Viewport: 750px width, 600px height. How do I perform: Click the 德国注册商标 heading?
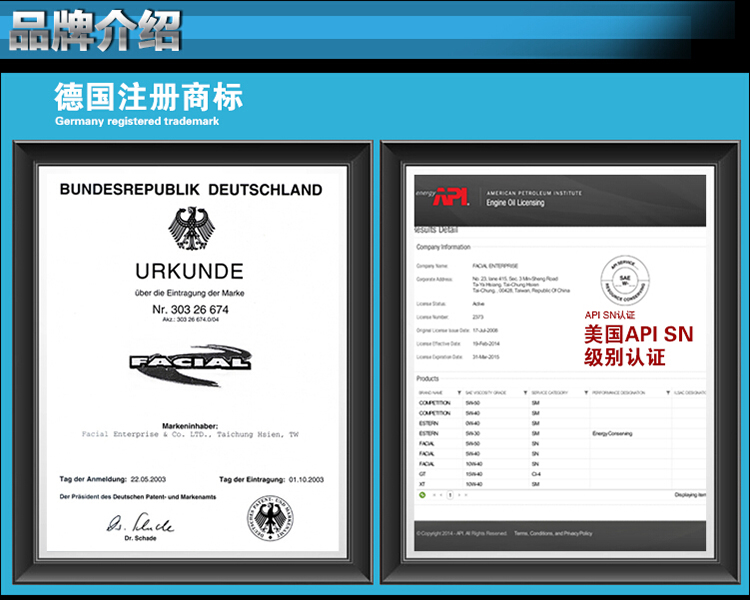pyautogui.click(x=148, y=98)
